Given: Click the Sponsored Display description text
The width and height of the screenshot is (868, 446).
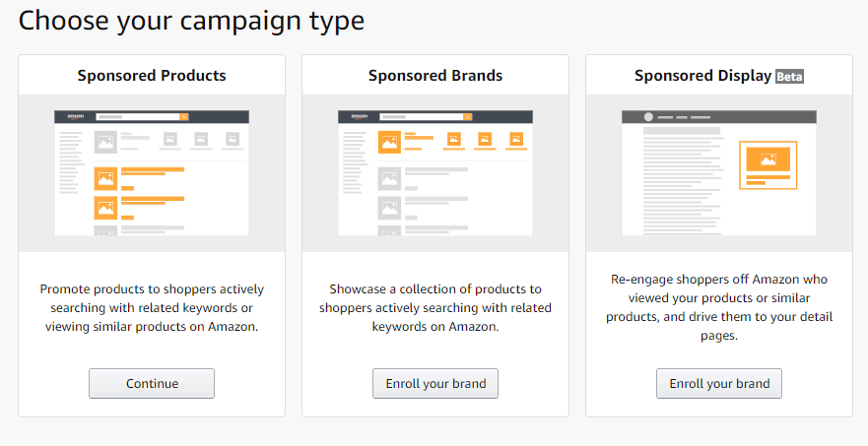Looking at the screenshot, I should [x=719, y=307].
